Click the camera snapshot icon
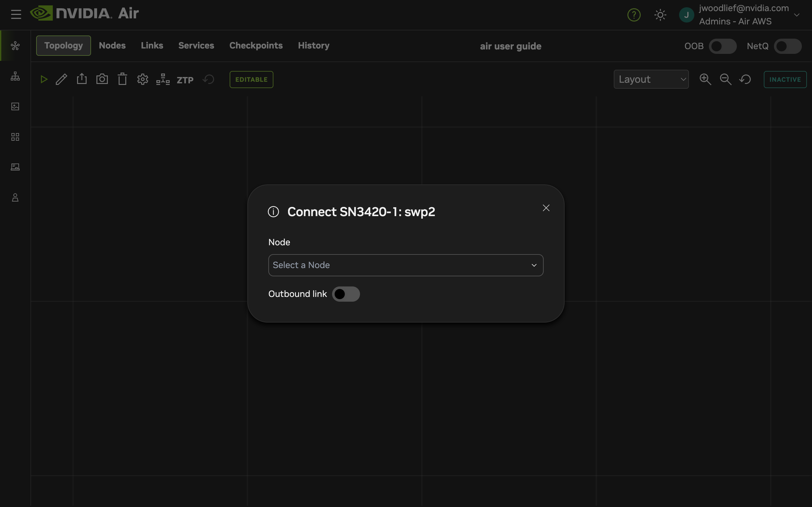 [x=102, y=80]
